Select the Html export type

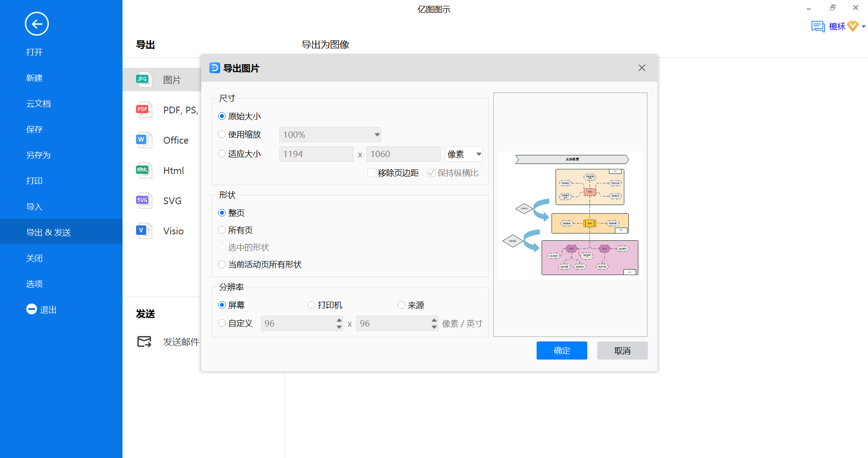click(x=174, y=171)
